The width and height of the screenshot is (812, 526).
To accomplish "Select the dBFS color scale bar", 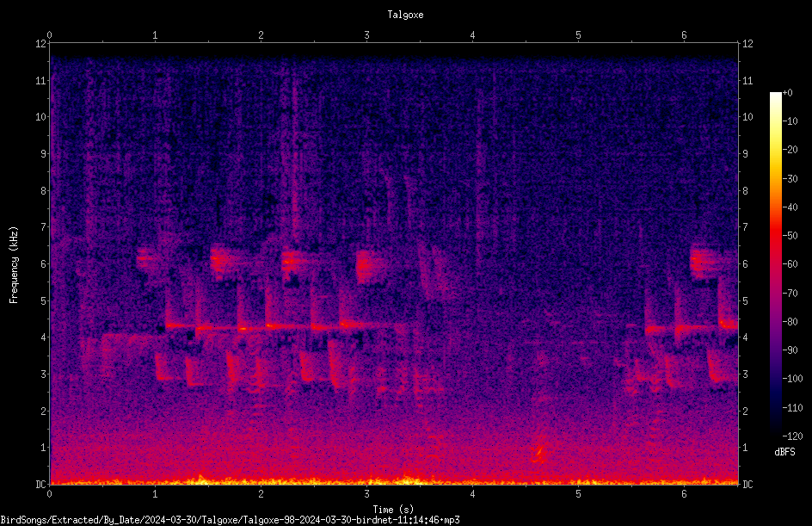I will 775,263.
